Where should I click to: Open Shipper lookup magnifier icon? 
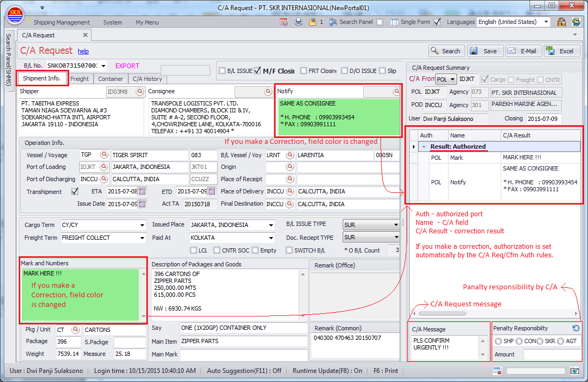140,91
